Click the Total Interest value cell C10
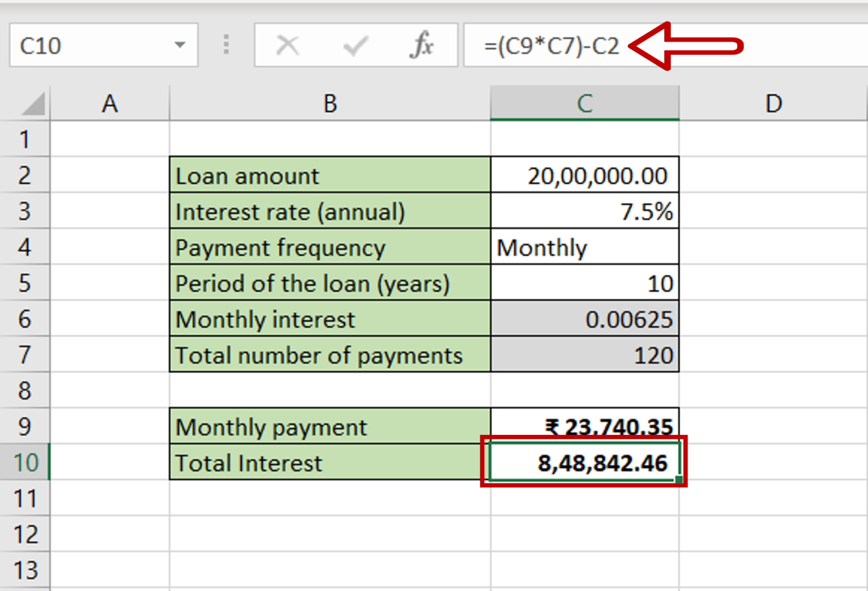The height and width of the screenshot is (591, 868). [x=584, y=463]
